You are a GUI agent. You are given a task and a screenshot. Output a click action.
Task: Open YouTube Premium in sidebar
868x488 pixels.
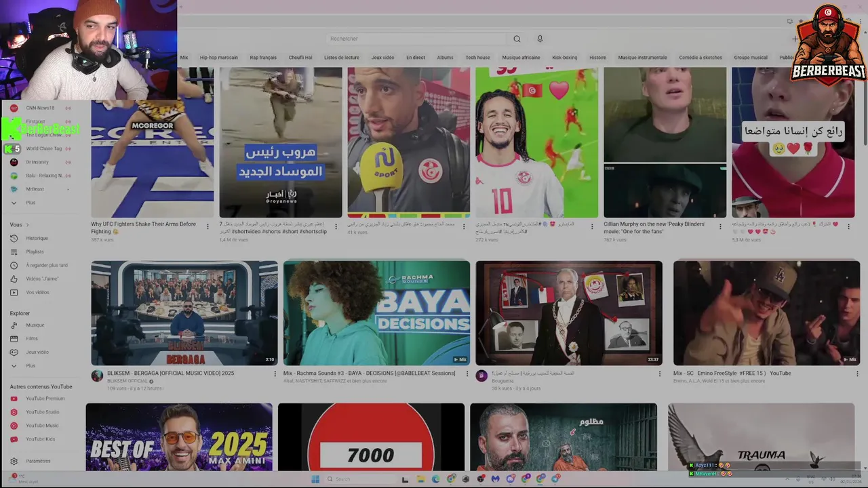point(45,399)
